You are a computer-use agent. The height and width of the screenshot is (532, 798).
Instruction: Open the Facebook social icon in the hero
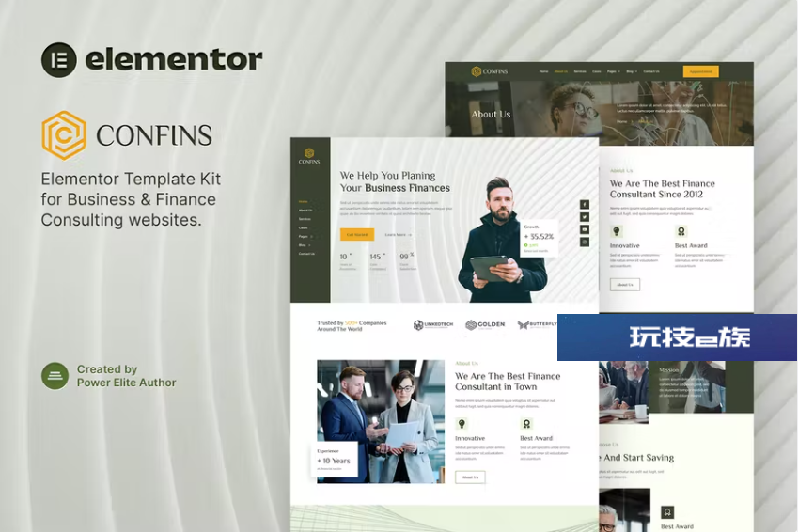tap(585, 205)
